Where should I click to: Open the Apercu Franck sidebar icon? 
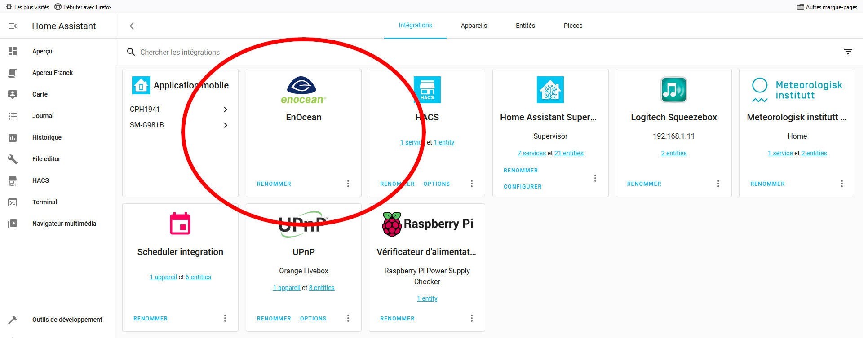tap(13, 73)
